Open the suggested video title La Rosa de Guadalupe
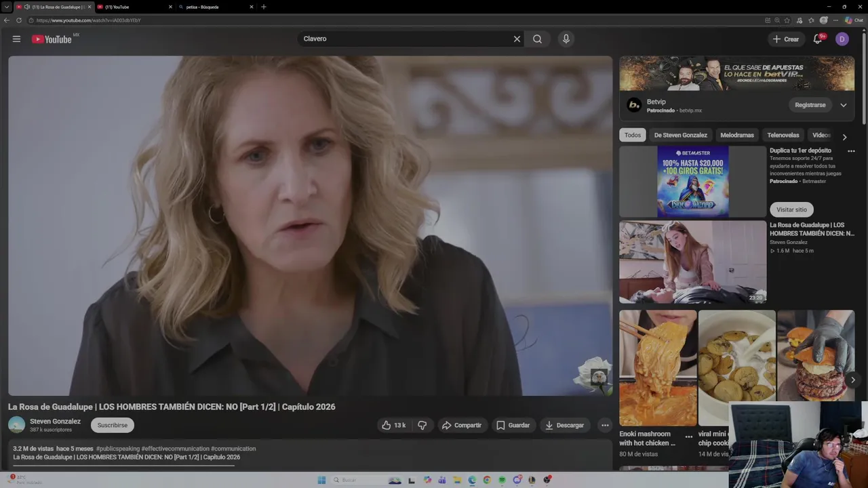The image size is (868, 488). click(812, 229)
